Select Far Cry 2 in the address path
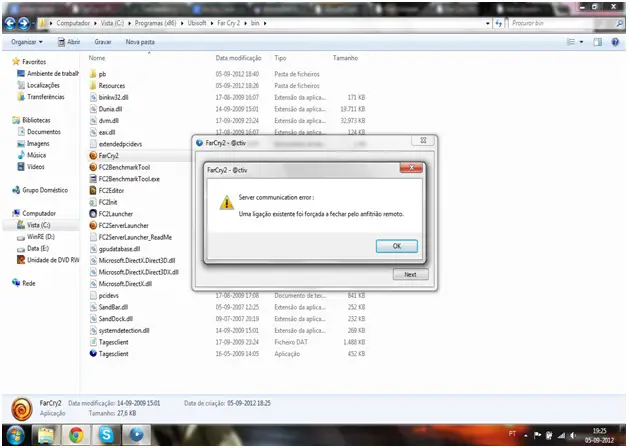The width and height of the screenshot is (629, 448). [x=228, y=23]
